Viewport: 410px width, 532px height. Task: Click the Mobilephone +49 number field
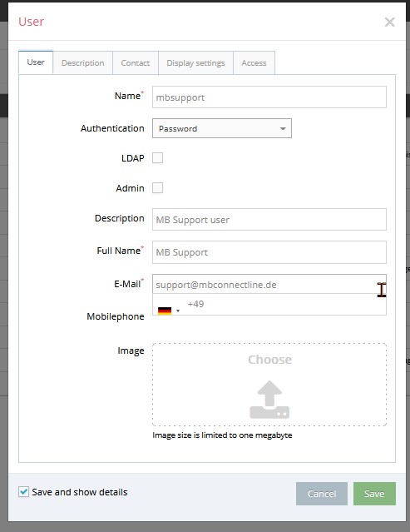pyautogui.click(x=284, y=304)
